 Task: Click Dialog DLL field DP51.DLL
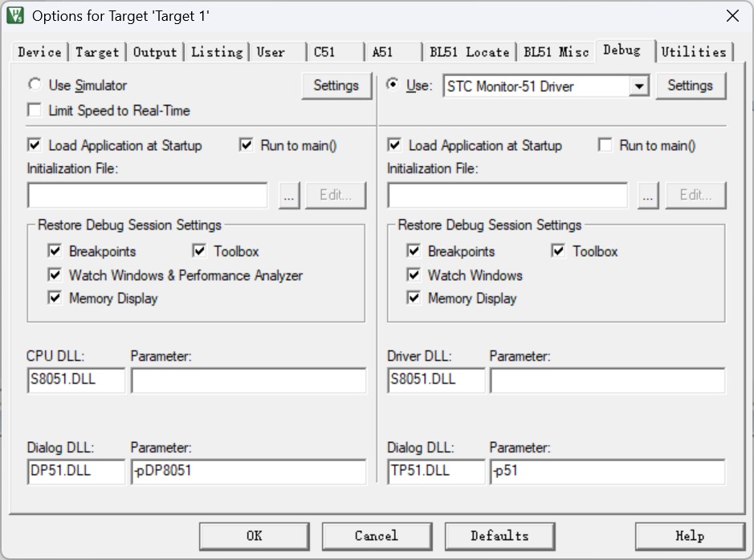76,471
